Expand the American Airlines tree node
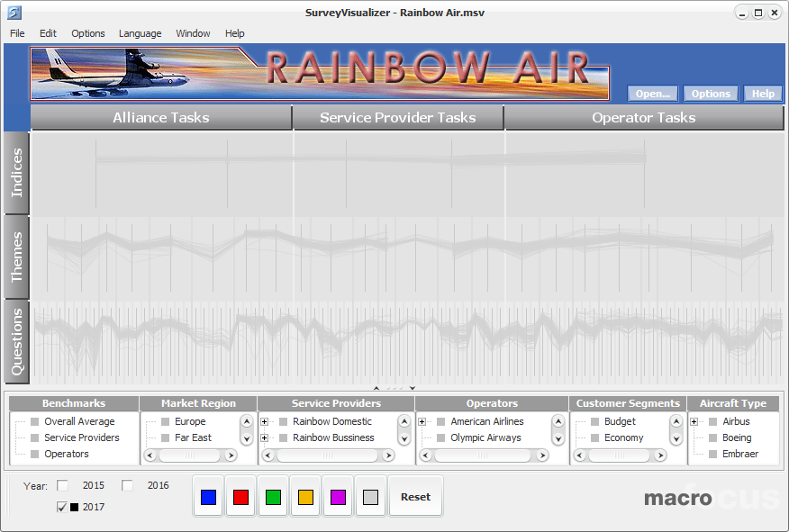 (x=422, y=421)
